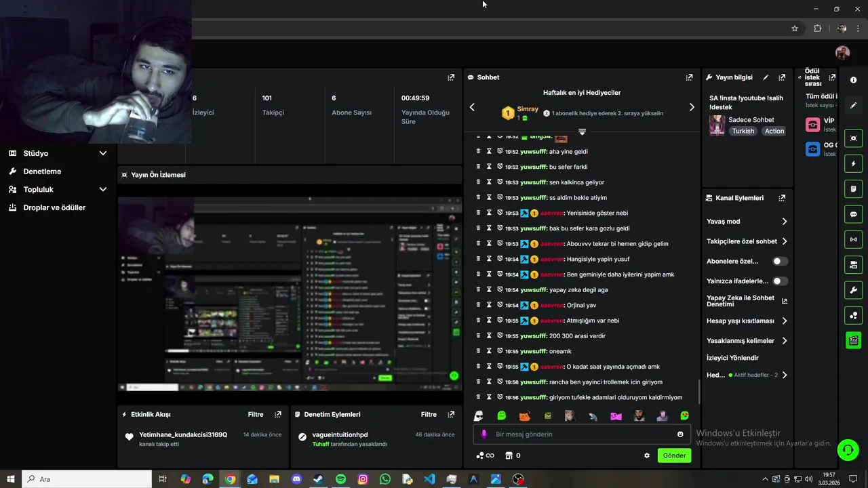Open the browser profile avatar menu

coord(842,28)
